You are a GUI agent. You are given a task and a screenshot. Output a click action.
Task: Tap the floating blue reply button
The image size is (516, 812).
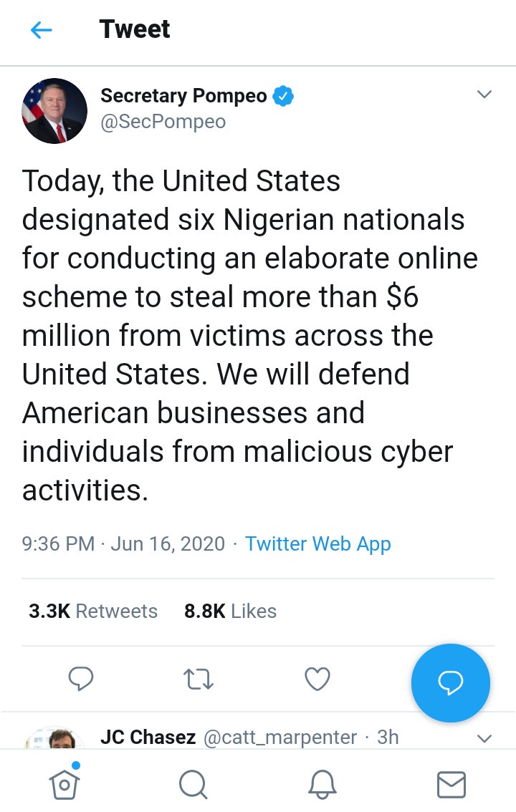[x=450, y=683]
